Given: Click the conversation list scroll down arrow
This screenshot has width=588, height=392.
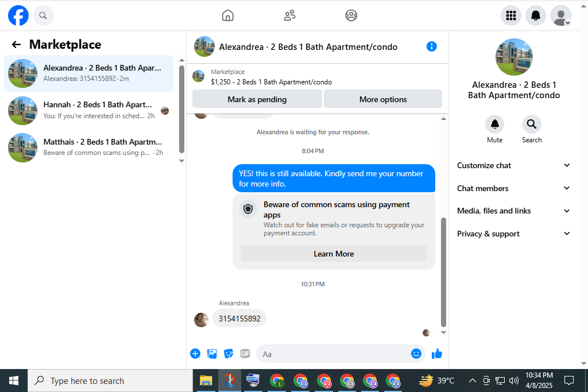Looking at the screenshot, I should click(x=181, y=161).
